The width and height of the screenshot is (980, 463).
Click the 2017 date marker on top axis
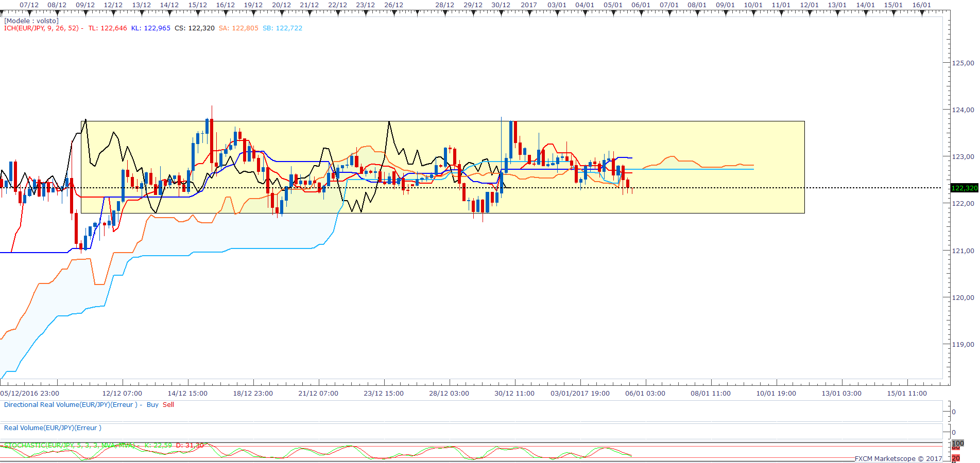tap(528, 5)
